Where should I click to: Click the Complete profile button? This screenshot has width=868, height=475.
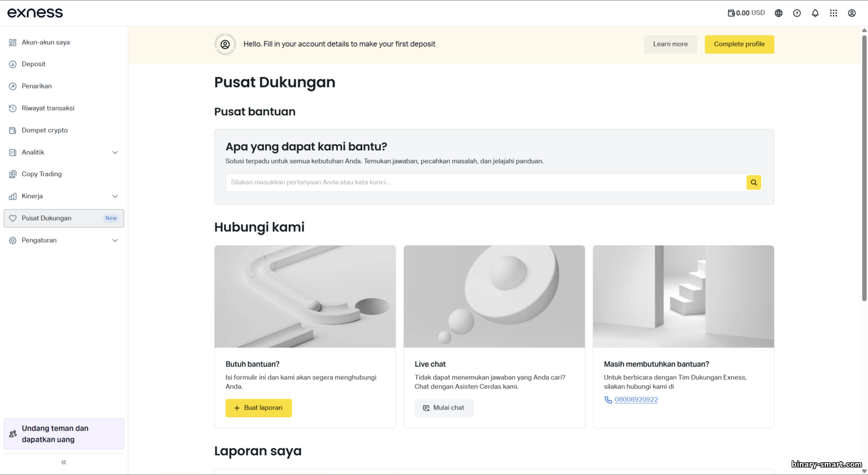click(739, 44)
